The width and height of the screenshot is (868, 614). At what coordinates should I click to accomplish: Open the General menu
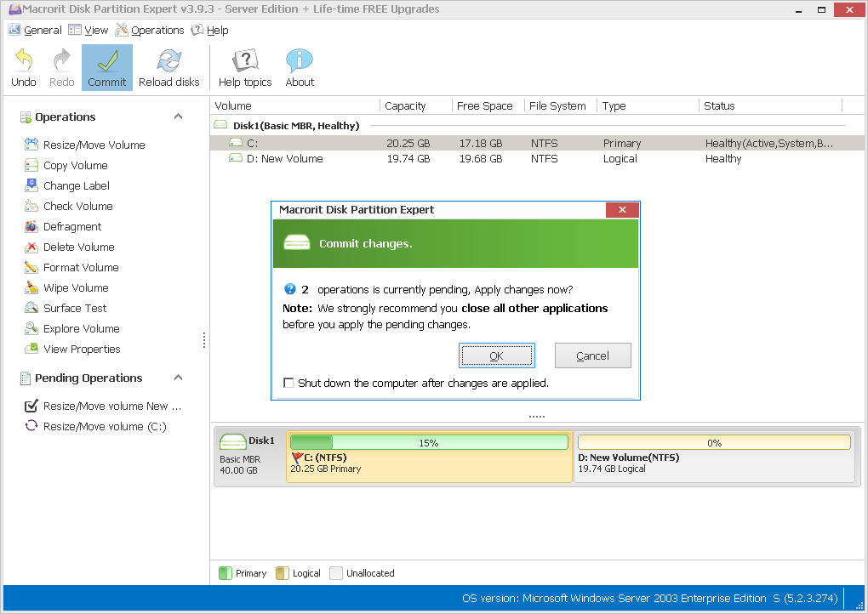(x=35, y=30)
